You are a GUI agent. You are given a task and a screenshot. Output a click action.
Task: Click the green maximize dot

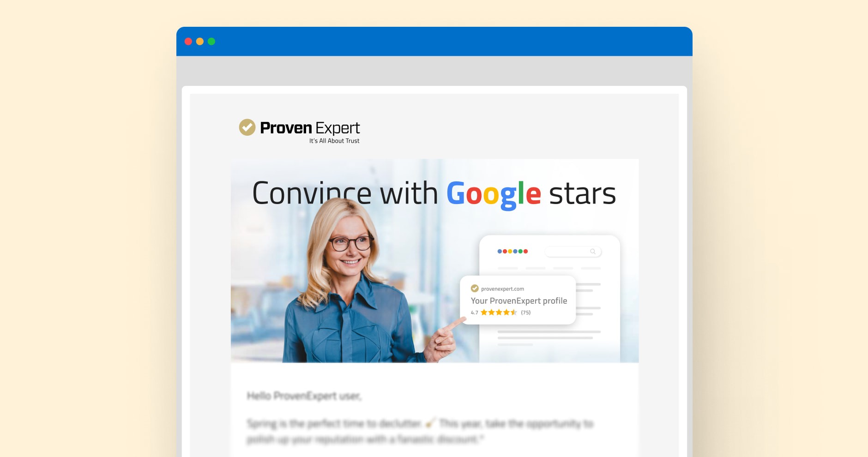click(211, 42)
